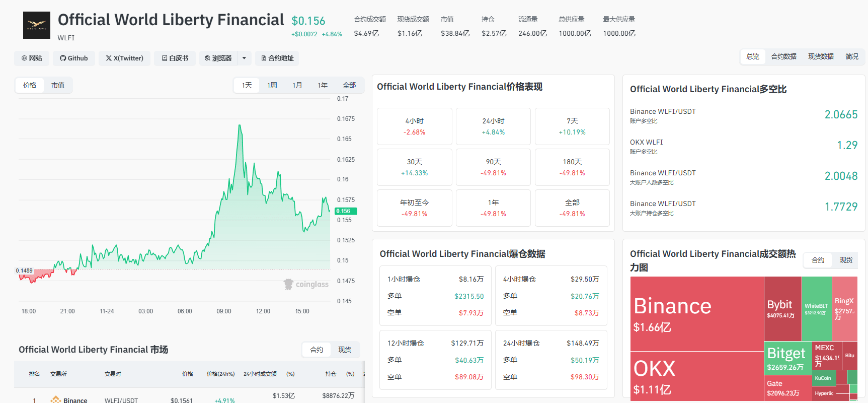Open the 简况 tab
Image resolution: width=868 pixels, height=403 pixels.
pyautogui.click(x=852, y=56)
